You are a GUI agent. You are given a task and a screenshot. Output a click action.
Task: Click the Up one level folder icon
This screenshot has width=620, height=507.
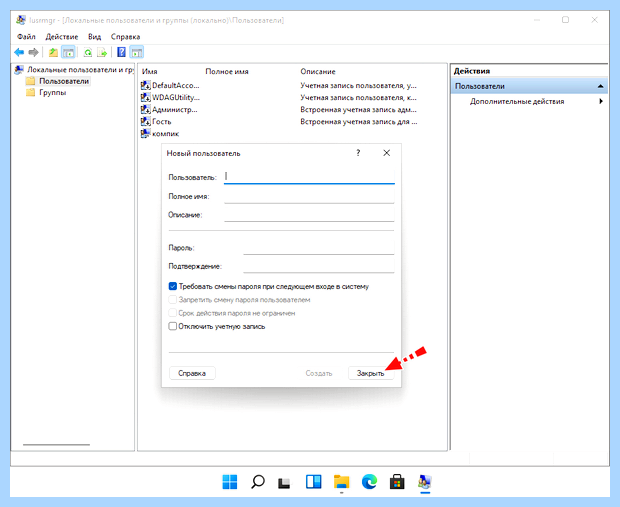coord(53,52)
